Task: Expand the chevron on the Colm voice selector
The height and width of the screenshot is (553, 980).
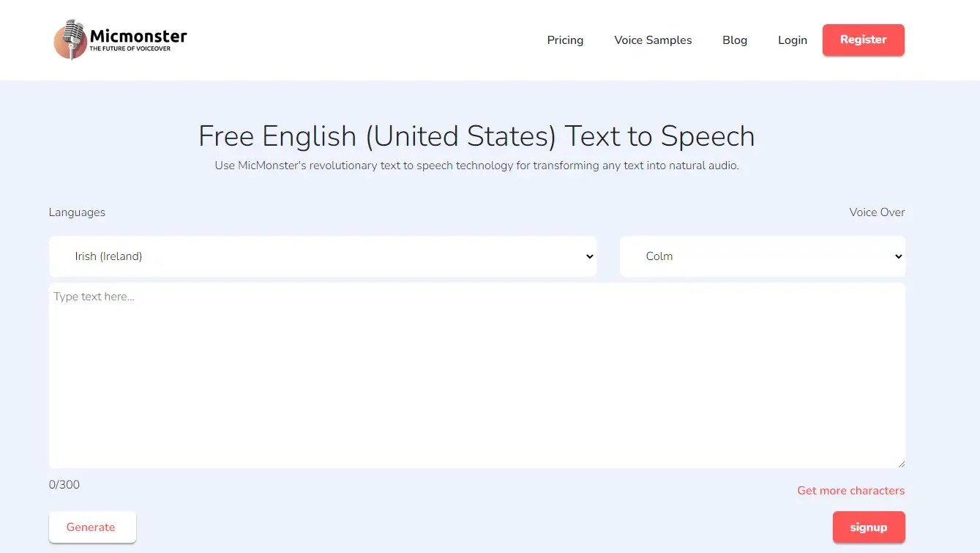Action: click(897, 256)
